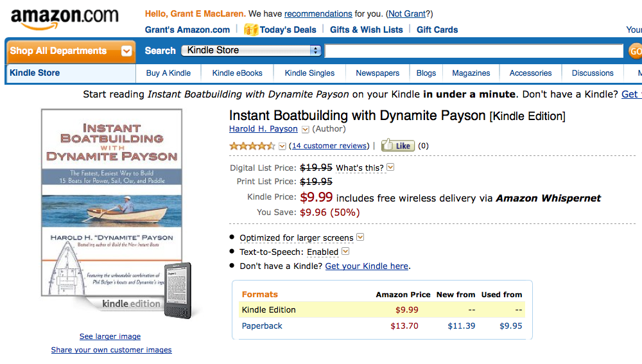Viewport: 642px width, 364px height.
Task: Click the Today's Deals gift icon
Action: click(x=251, y=30)
